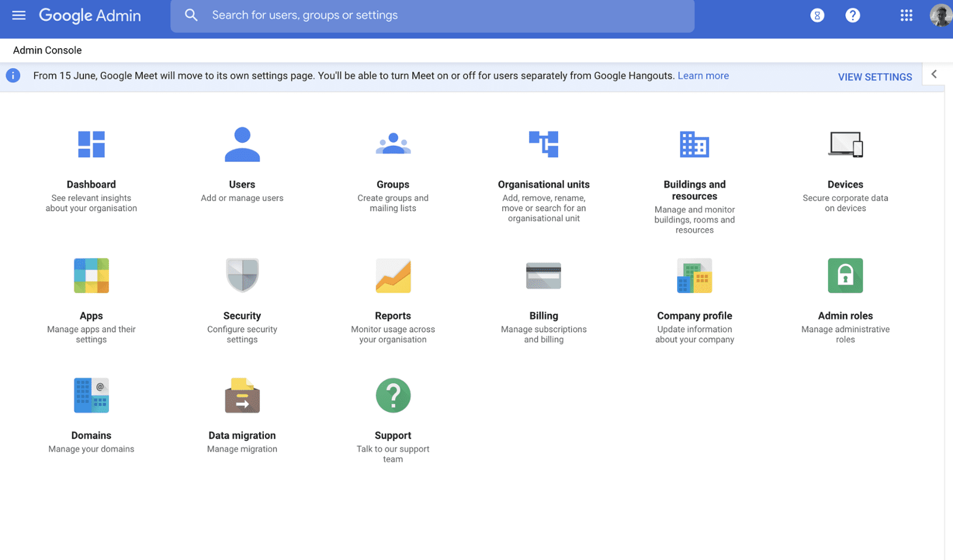Click 'Manage administrative roles' text

[845, 334]
